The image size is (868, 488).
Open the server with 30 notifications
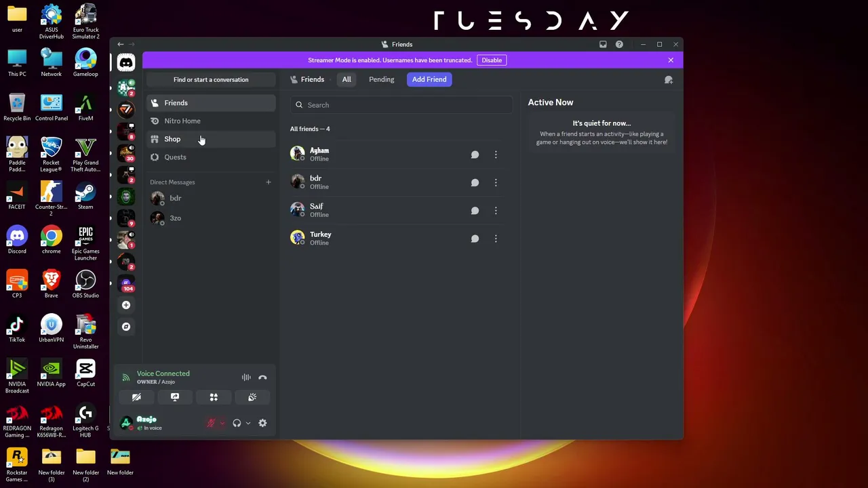(x=126, y=152)
